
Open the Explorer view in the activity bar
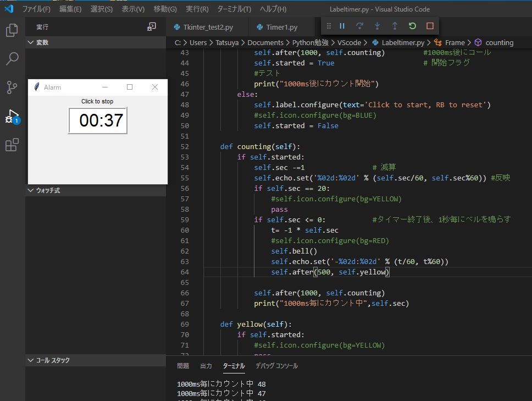coord(12,30)
